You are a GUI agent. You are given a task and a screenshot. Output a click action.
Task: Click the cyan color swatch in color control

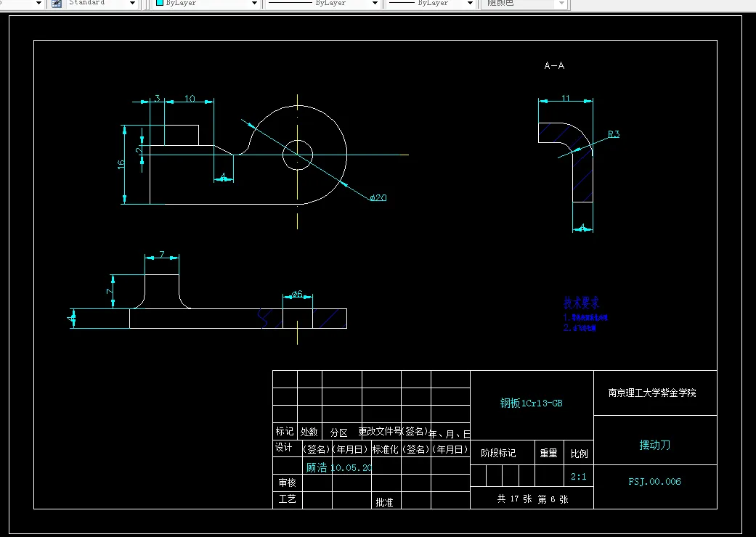click(160, 2)
